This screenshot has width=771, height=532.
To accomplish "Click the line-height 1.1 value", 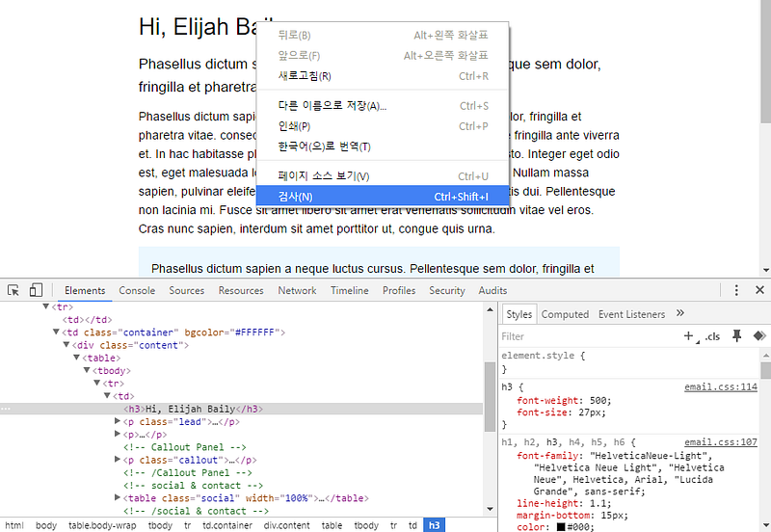I will click(598, 503).
